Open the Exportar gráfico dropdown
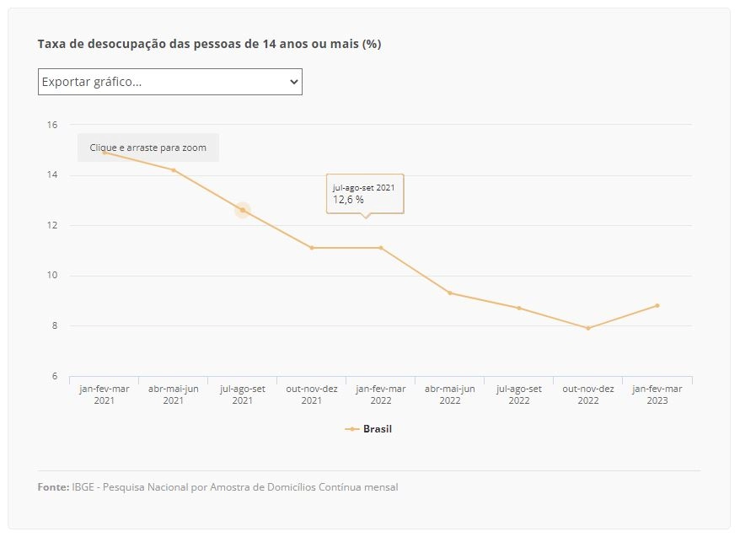Viewport: 756px width, 537px height. pos(169,82)
